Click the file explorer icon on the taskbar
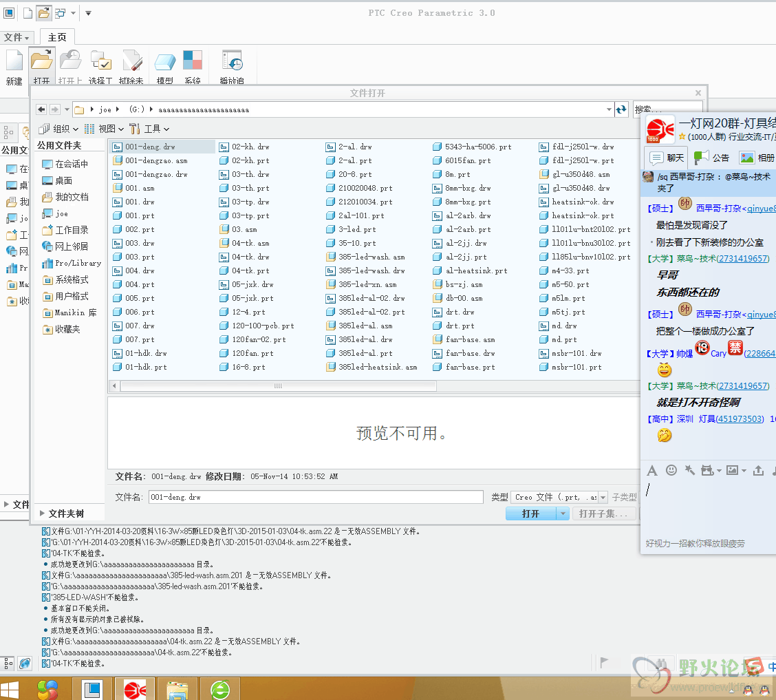 (177, 690)
